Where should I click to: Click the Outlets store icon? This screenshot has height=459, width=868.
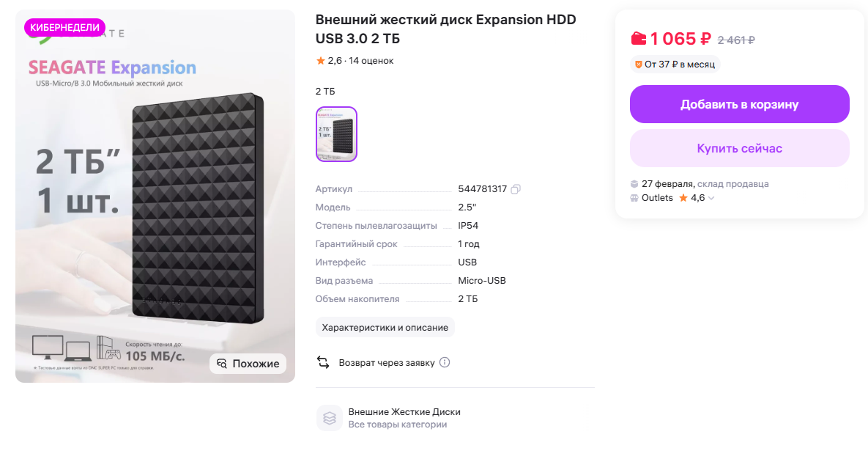(634, 198)
